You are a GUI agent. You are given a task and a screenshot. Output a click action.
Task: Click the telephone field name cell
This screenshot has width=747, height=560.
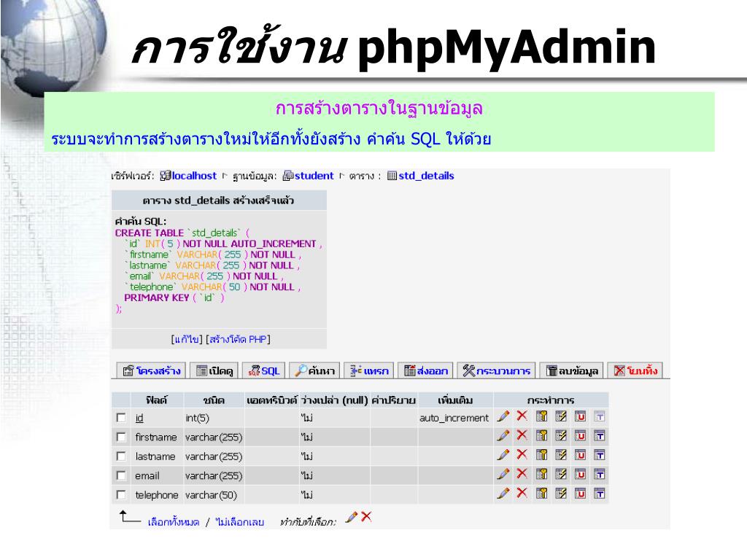pos(157,495)
